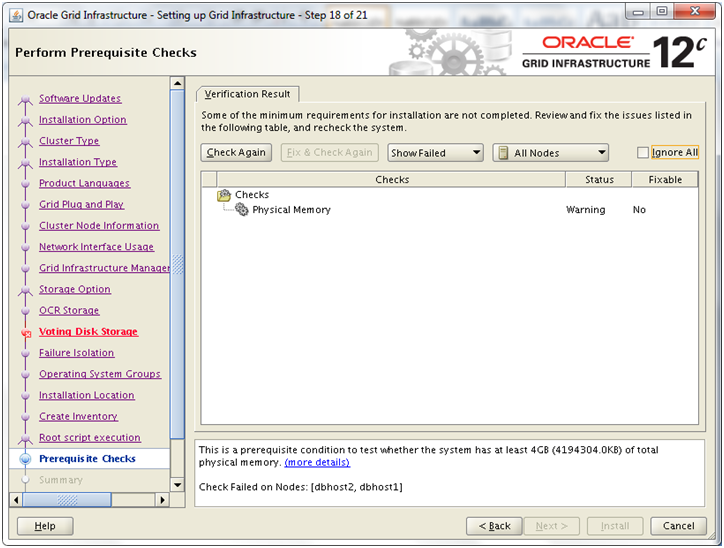
Task: Go to the Installation Type step
Action: (x=78, y=162)
